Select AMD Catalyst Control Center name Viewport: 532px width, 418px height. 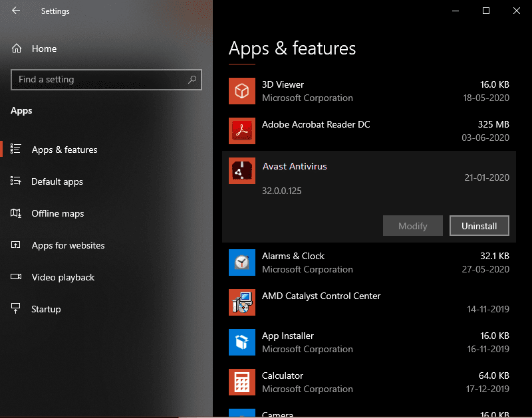[321, 296]
